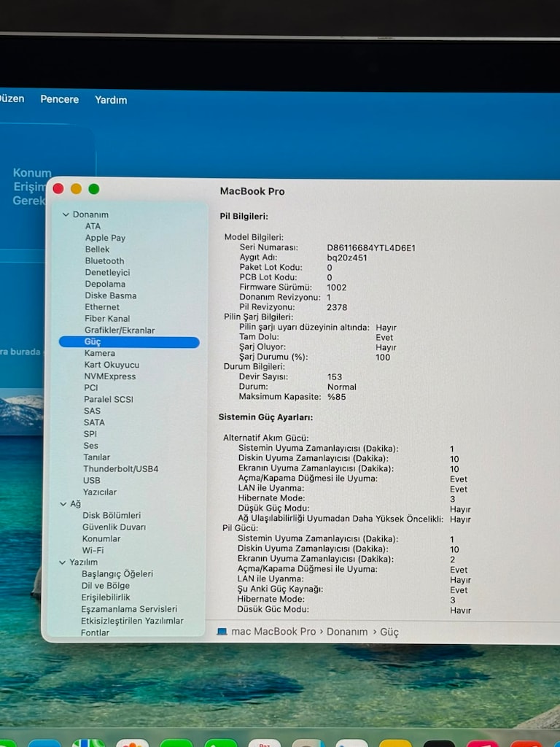Screen dimensions: 560x747
Task: Select Depolama in the sidebar
Action: coord(105,284)
